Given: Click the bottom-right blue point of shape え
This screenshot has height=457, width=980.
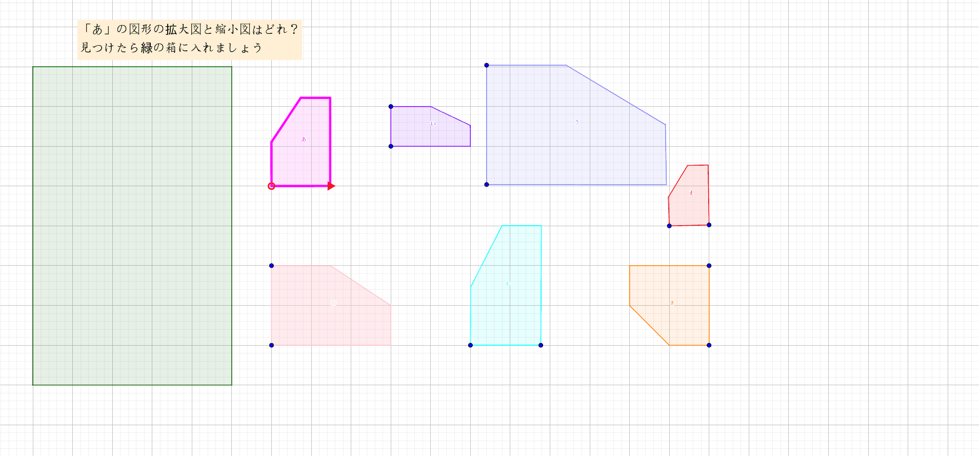Looking at the screenshot, I should [x=709, y=225].
